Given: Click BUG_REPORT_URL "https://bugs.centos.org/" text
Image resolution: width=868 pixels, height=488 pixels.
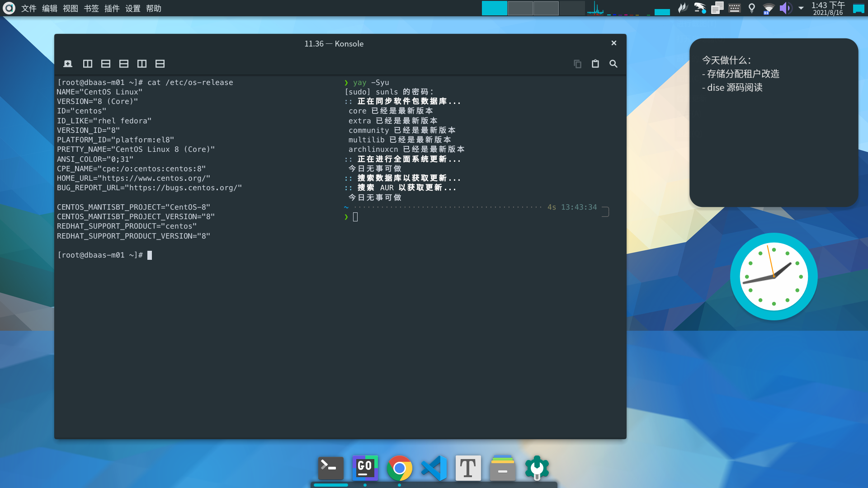Looking at the screenshot, I should (x=149, y=188).
